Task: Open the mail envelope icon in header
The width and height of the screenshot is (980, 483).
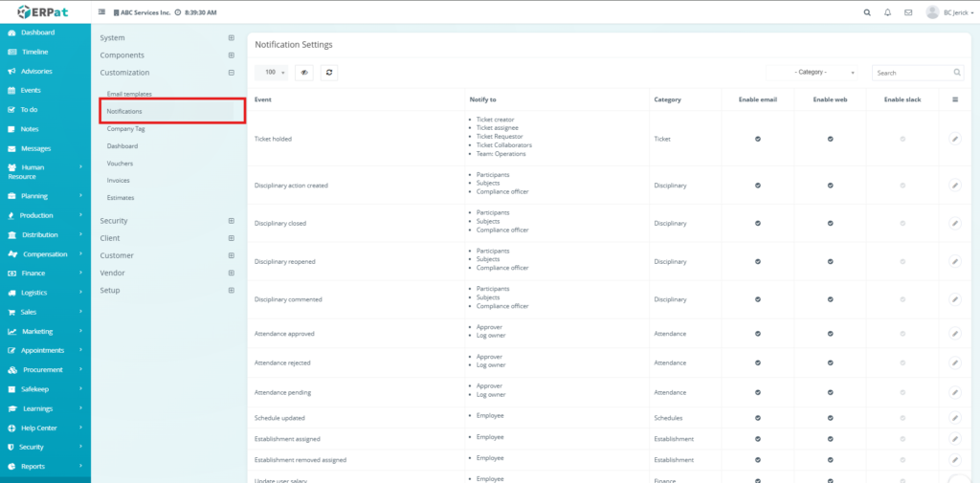Action: 907,12
